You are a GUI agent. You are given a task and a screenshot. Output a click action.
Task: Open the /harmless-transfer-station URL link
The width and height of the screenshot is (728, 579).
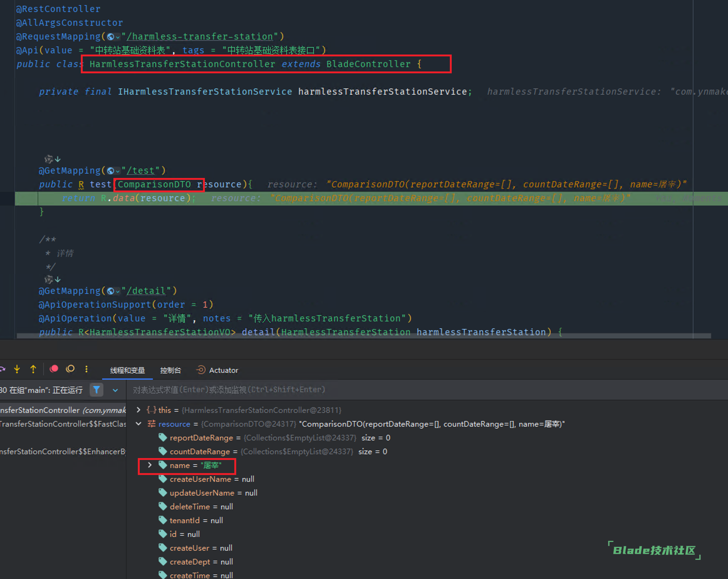(200, 36)
